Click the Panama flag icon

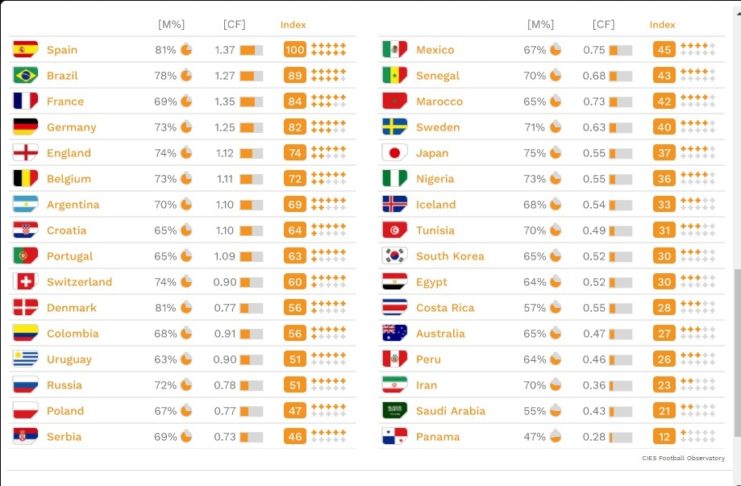(394, 437)
